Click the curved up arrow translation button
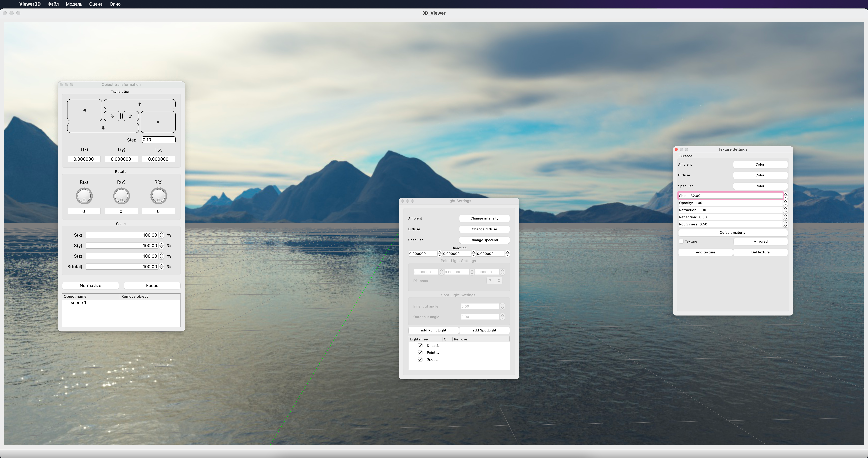Screen dimensions: 868x458 [x=130, y=116]
